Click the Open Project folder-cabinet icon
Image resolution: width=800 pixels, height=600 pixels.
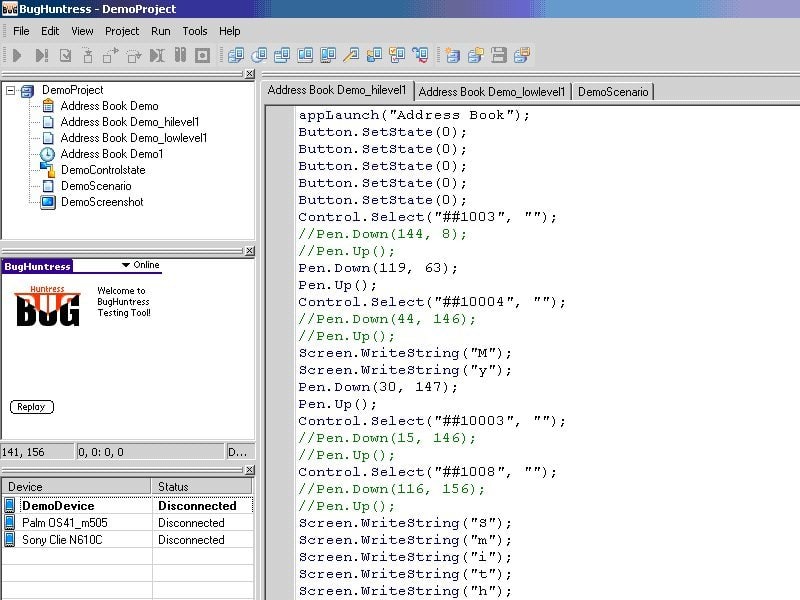(476, 55)
